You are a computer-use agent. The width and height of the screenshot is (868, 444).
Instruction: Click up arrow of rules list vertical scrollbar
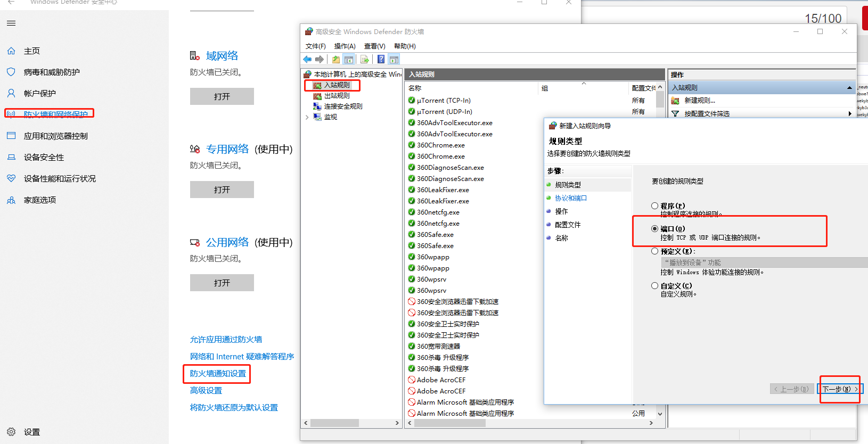pos(660,87)
